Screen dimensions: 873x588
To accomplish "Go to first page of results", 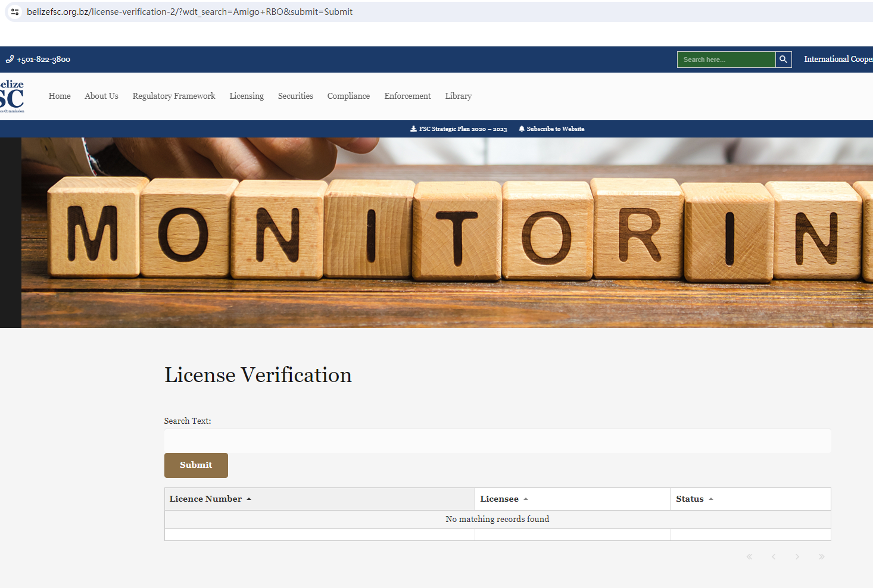I will click(750, 557).
